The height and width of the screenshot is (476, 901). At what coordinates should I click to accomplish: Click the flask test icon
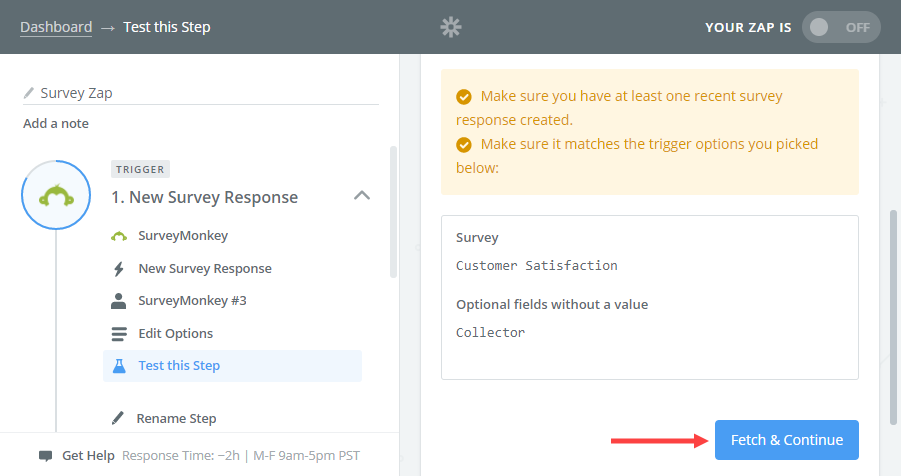[x=119, y=366]
